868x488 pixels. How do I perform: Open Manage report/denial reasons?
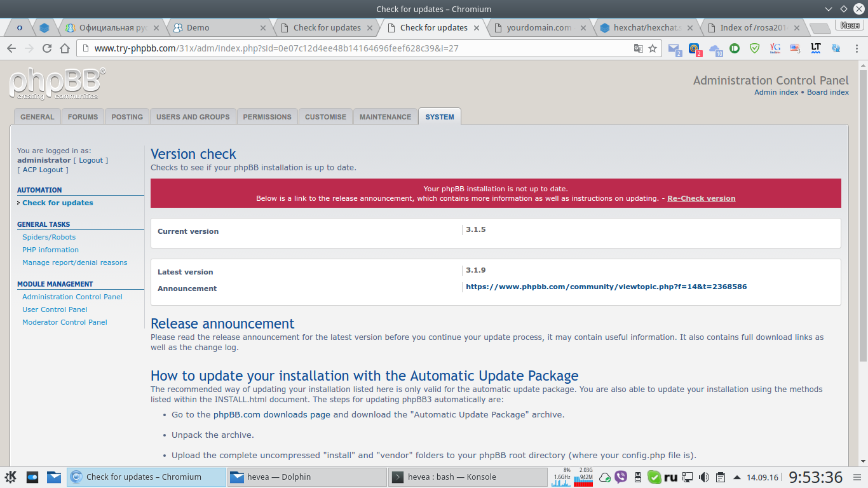[74, 262]
